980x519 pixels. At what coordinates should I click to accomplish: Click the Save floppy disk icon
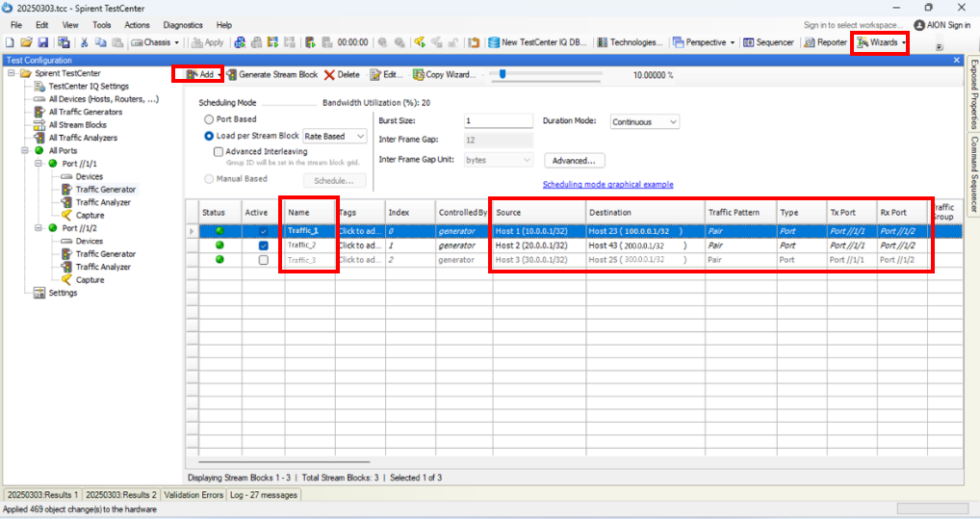(x=43, y=42)
